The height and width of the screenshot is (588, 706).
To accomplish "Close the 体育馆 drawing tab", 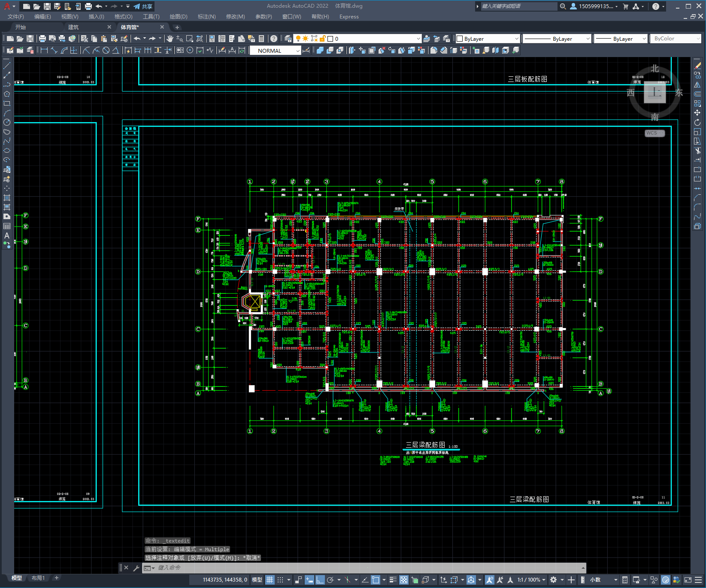I will [162, 27].
